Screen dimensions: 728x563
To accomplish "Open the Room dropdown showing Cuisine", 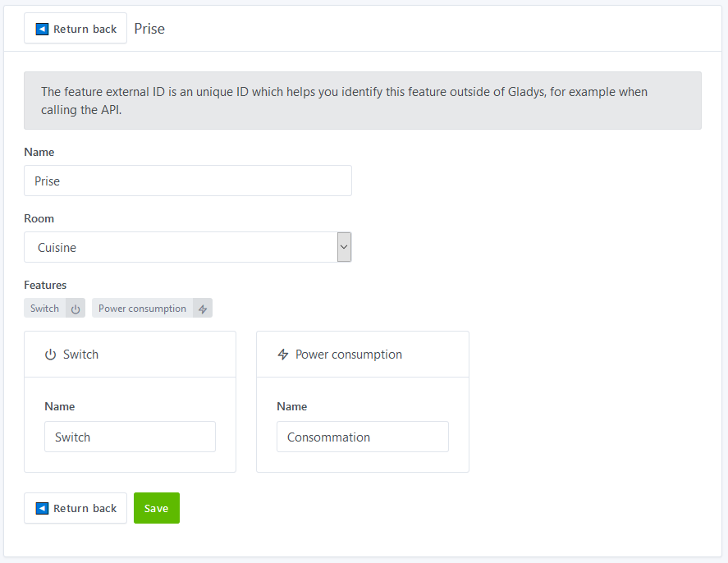I will [188, 247].
